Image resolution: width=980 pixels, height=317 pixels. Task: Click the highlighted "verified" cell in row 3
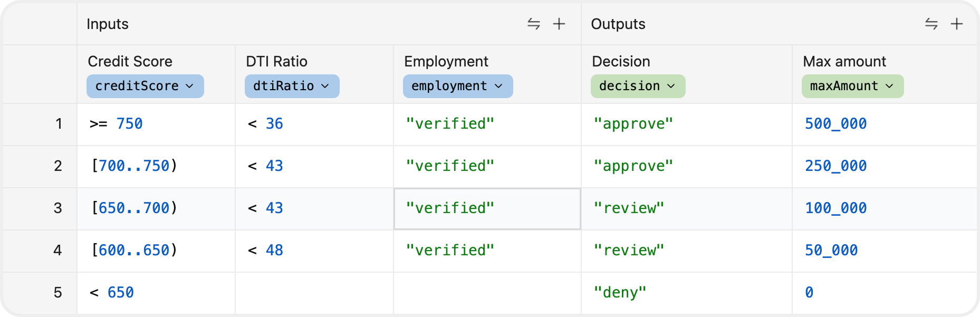487,208
